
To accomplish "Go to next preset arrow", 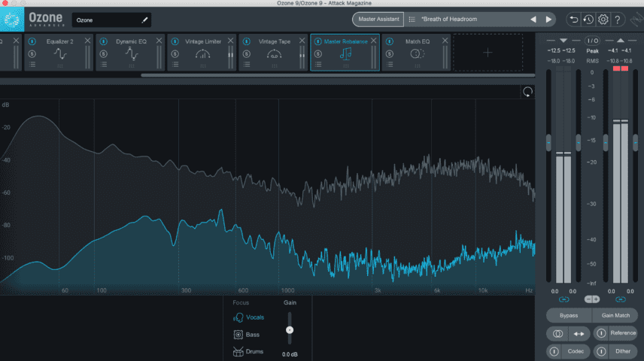I will click(x=548, y=20).
